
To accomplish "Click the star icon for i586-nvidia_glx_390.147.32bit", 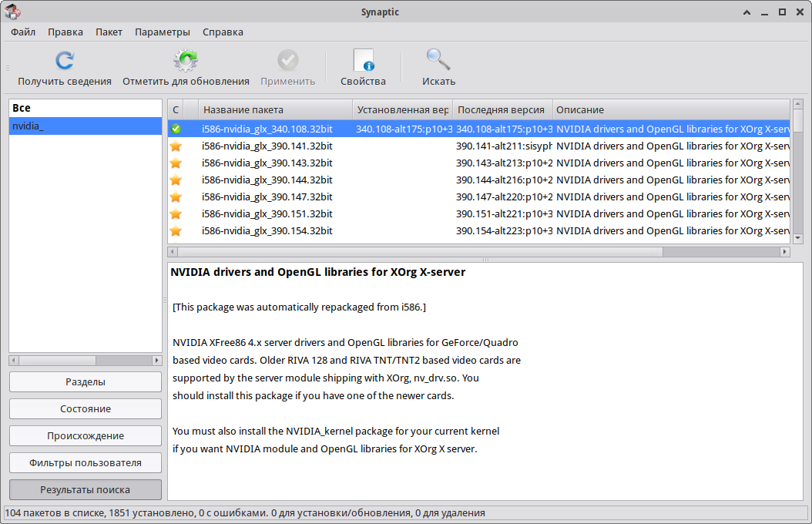I will [176, 196].
